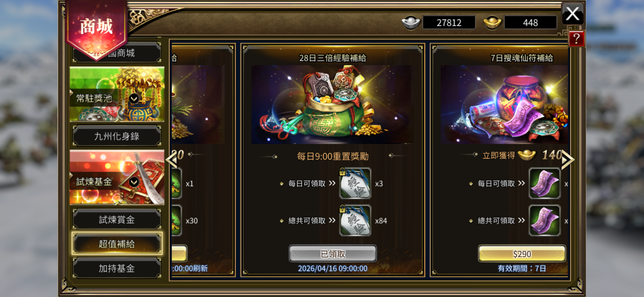
Task: Tap total purple soul talisman icon
Action: point(544,221)
